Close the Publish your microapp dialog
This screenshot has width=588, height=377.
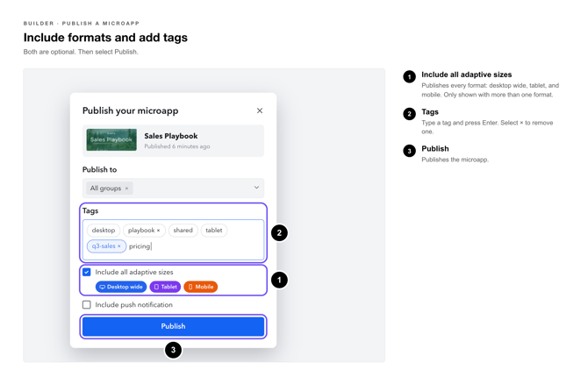[x=260, y=110]
